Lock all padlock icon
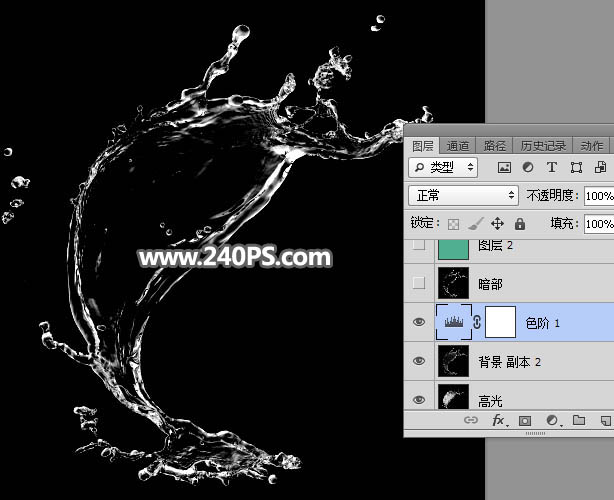Image resolution: width=614 pixels, height=500 pixels. [520, 224]
